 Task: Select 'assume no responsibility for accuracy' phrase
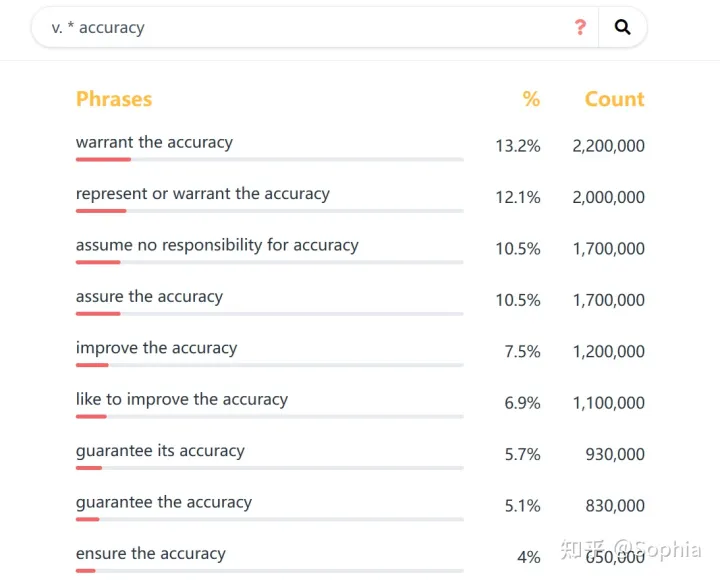(x=217, y=245)
